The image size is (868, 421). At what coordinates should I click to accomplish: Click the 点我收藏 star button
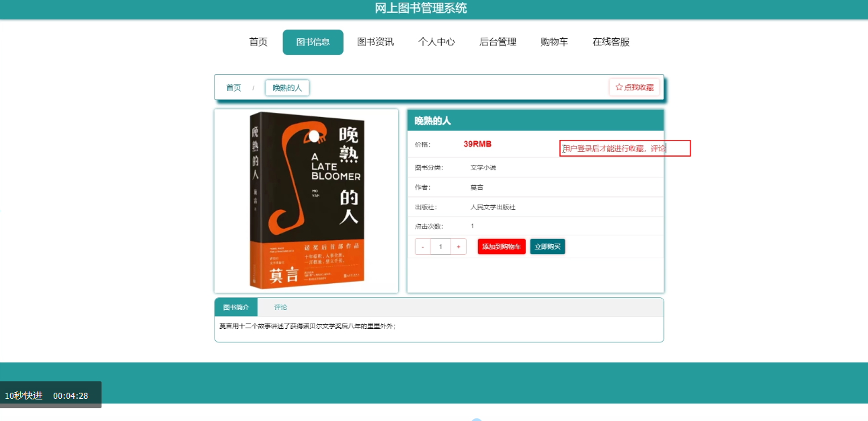634,87
